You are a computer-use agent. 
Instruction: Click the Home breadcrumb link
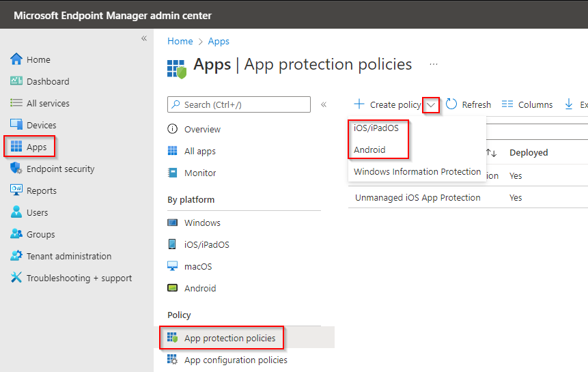[x=180, y=42]
